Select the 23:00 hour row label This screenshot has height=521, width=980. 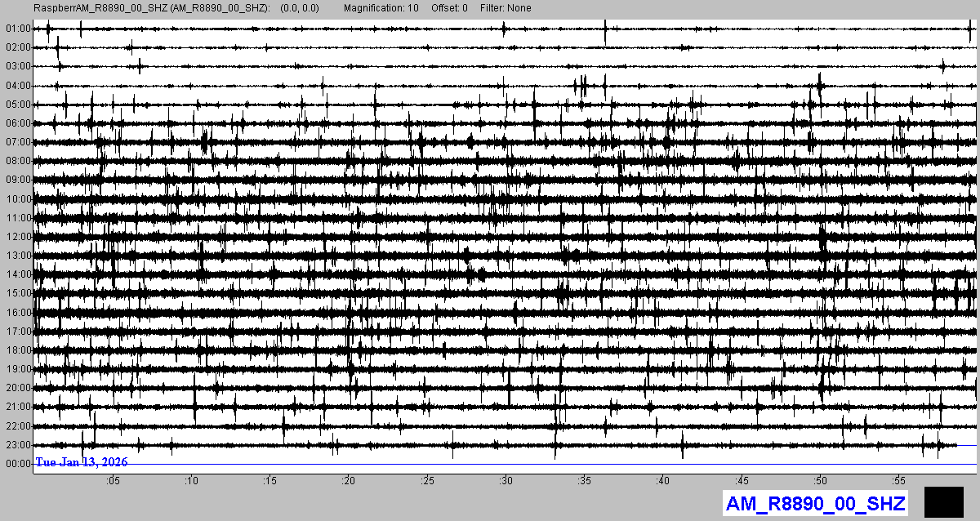[x=18, y=445]
